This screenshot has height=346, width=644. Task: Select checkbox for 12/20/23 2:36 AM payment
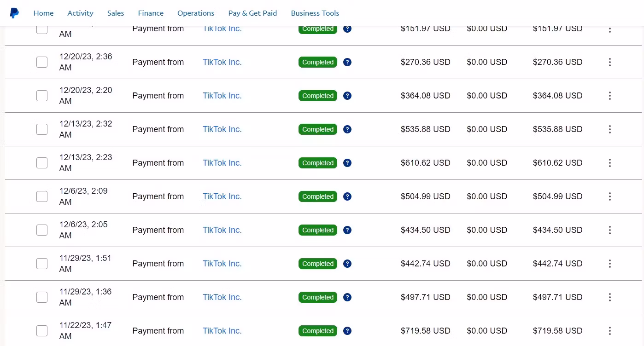(x=42, y=62)
